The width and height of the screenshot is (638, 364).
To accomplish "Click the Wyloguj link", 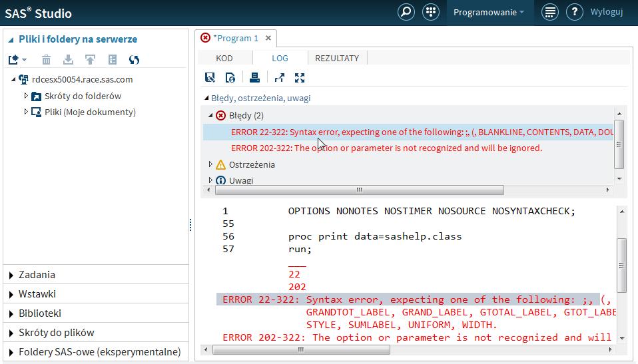I will point(607,12).
